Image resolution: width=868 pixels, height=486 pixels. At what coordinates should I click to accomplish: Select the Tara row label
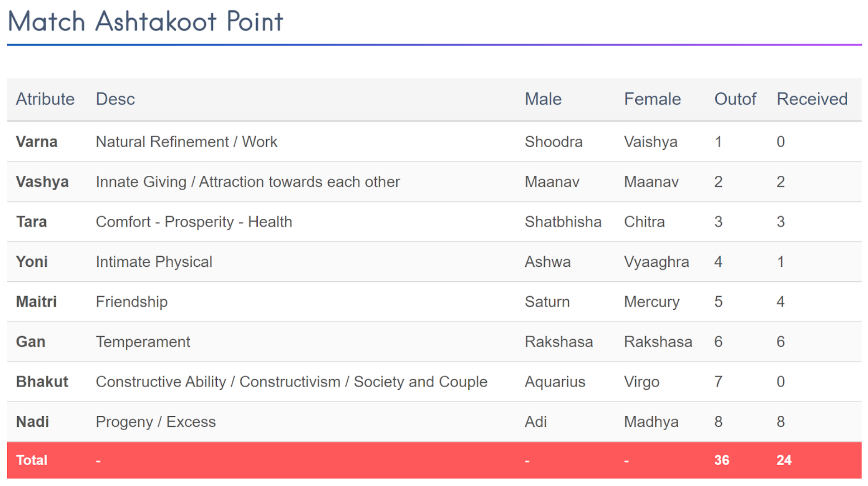click(31, 221)
